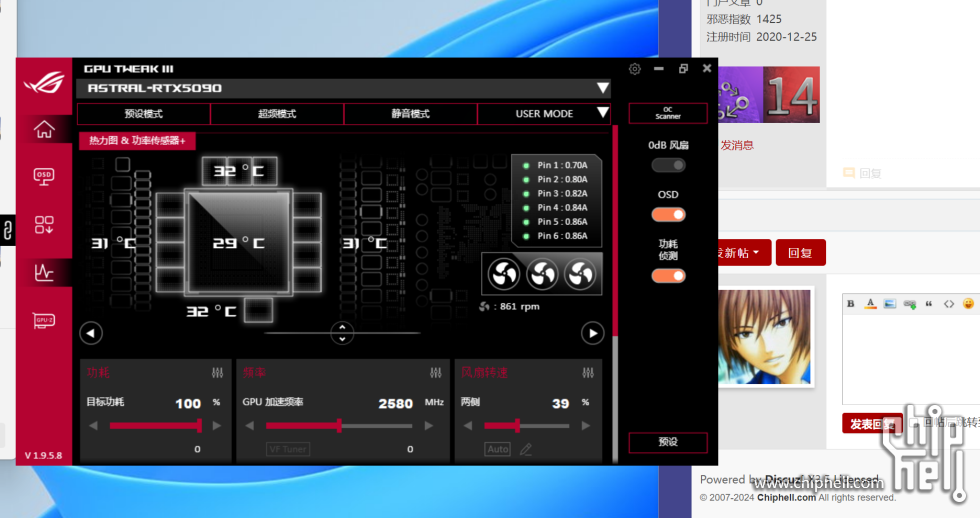The image size is (980, 518).
Task: Click 发消息 link on forum profile
Action: pos(737,145)
